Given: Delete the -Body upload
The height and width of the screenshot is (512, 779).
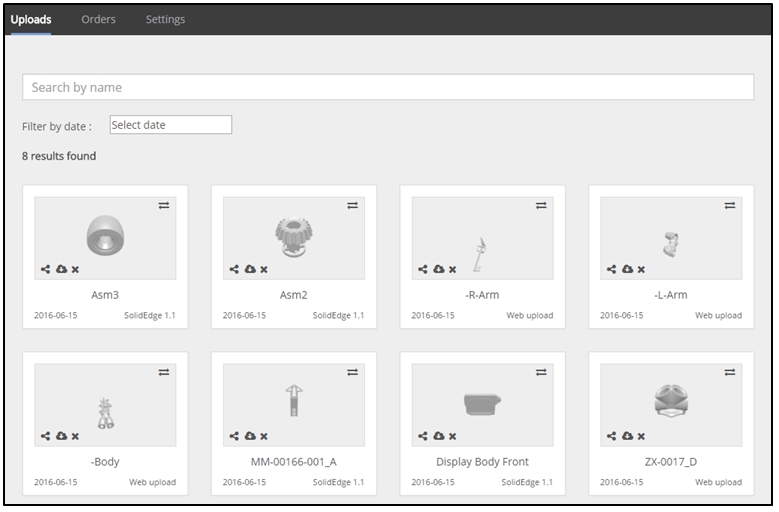Looking at the screenshot, I should (75, 437).
